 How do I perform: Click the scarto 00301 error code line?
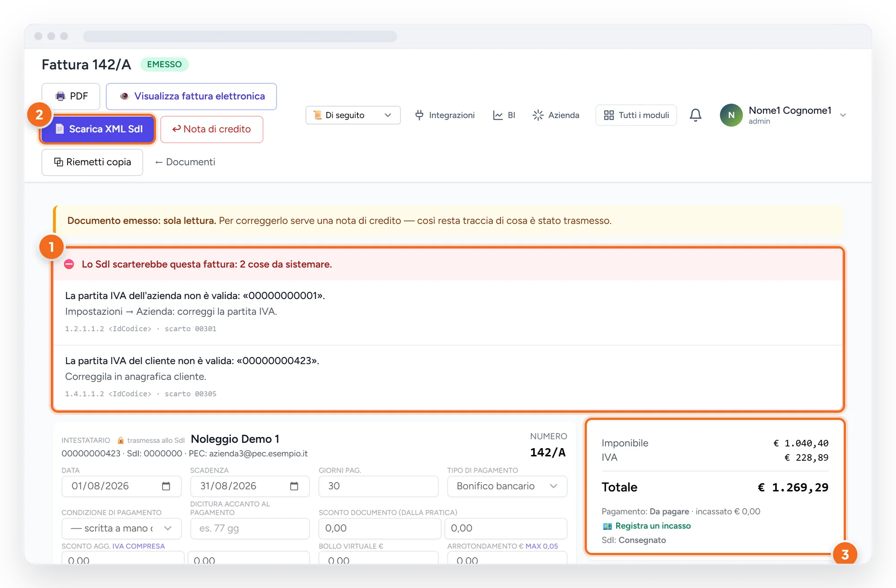pos(141,329)
